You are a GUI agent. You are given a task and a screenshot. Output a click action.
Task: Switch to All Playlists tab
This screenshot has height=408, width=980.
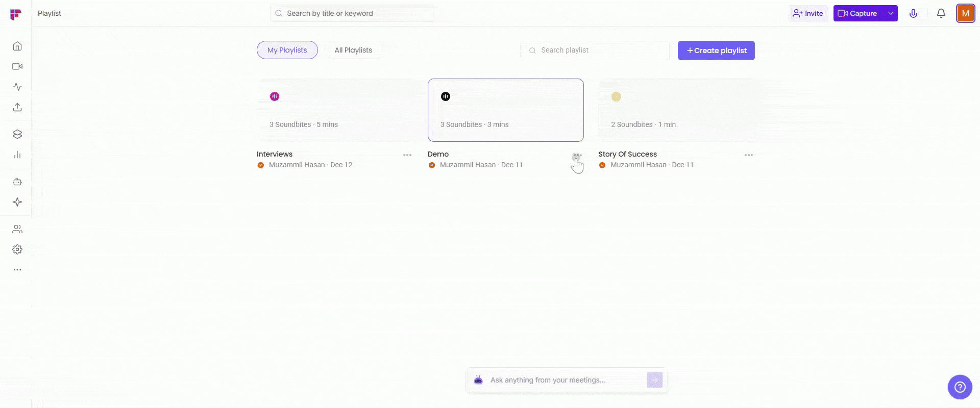point(353,50)
